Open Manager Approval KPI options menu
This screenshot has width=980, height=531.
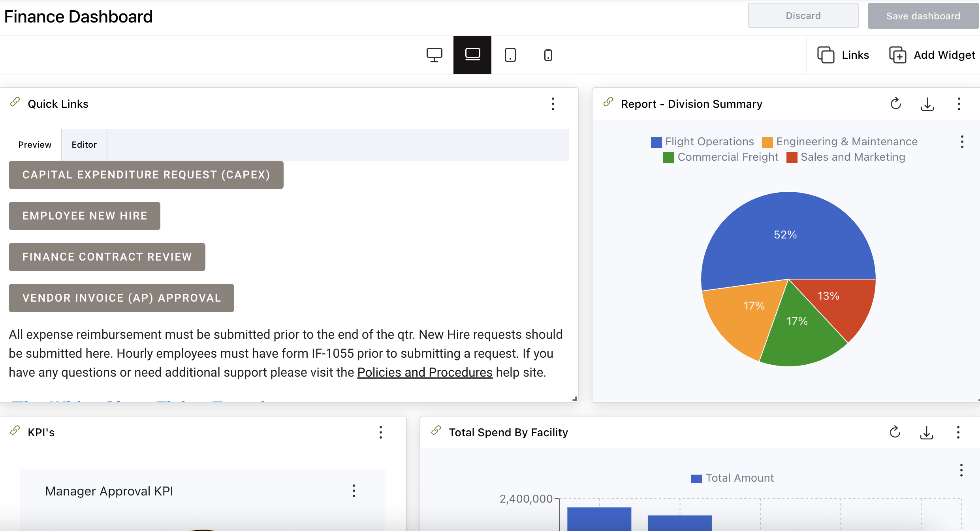click(354, 491)
